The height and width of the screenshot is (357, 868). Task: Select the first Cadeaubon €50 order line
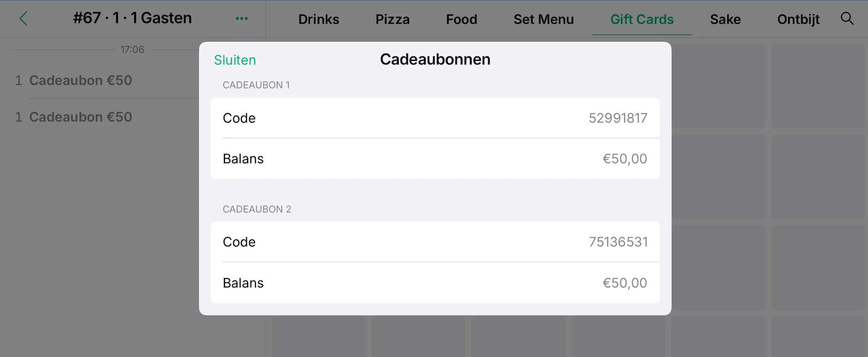coord(107,80)
